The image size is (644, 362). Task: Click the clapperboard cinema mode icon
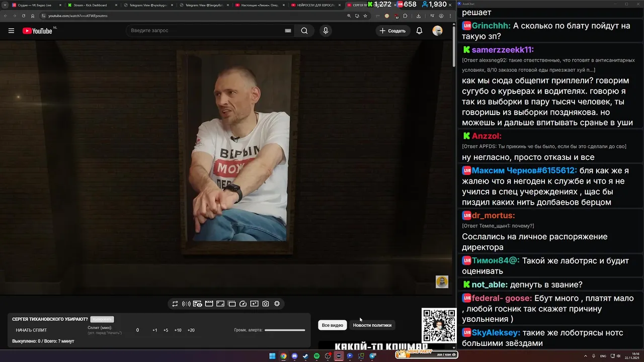point(209,304)
